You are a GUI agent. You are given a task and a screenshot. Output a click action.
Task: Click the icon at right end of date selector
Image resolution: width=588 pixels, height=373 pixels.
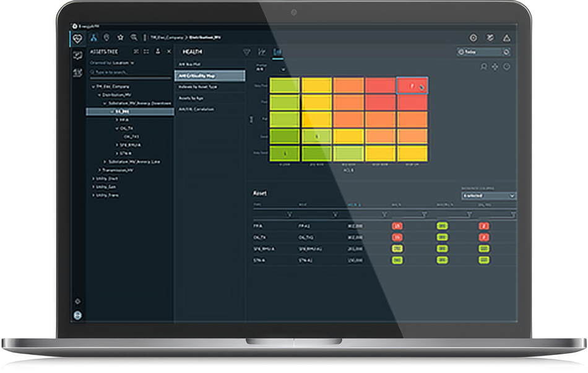point(506,52)
